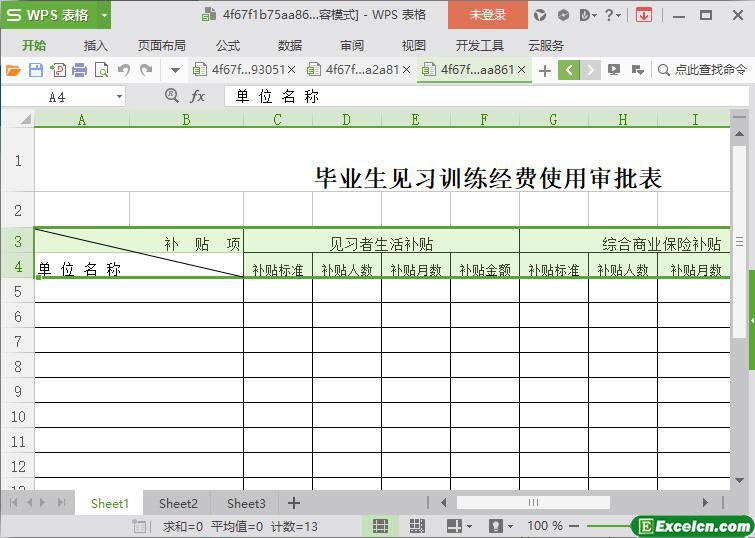Click the Print icon
This screenshot has width=755, height=538.
tap(79, 70)
